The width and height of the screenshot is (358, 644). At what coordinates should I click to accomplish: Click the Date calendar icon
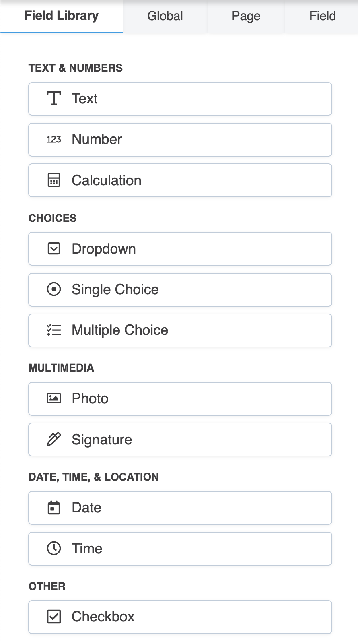[x=54, y=508]
